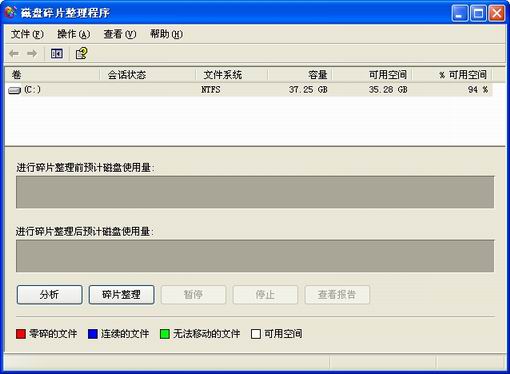Open the help icon with question mark
510x374 pixels.
pos(82,53)
